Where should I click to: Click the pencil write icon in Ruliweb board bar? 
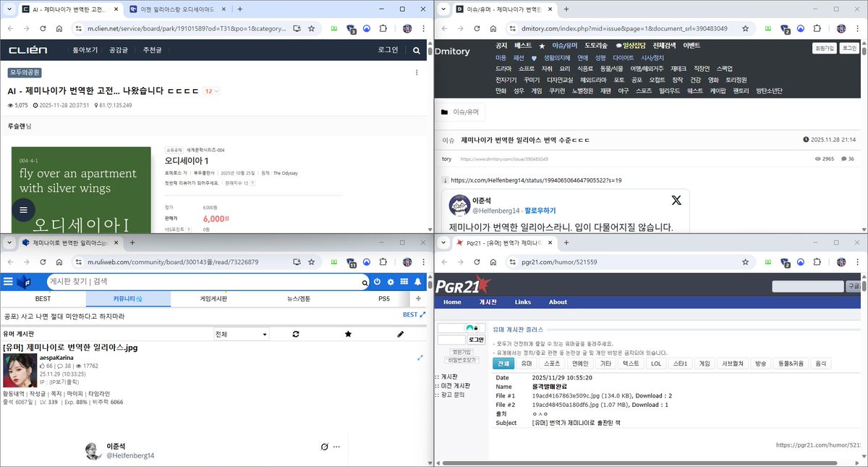pos(401,335)
